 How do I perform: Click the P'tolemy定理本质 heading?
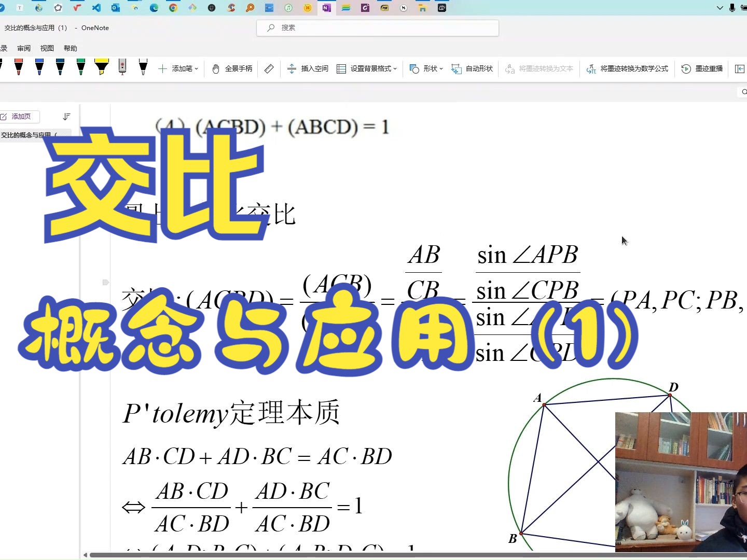click(x=231, y=413)
